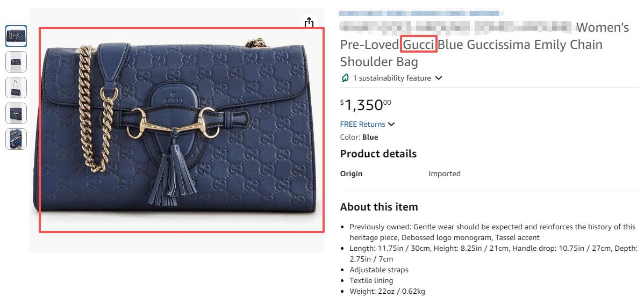Viewport: 644px width, 304px height.
Task: Expand the FREE Returns chevron
Action: 391,124
